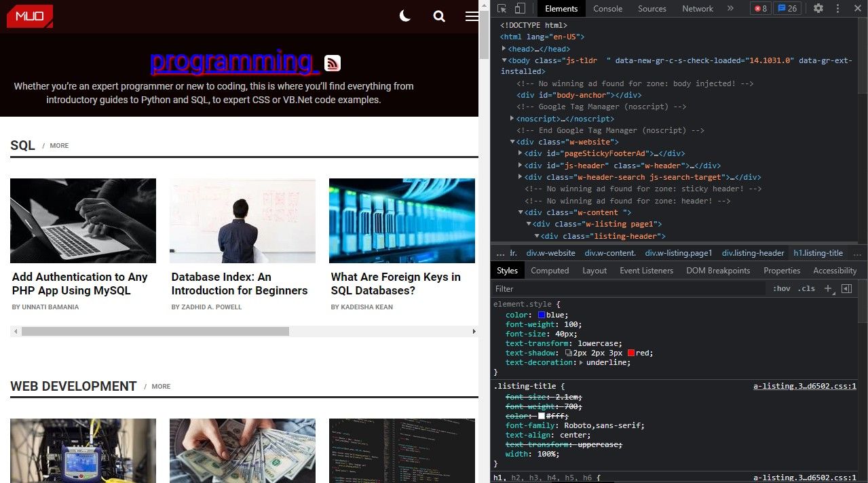Click the error counter badge showing 8
This screenshot has height=483, width=868.
point(759,8)
